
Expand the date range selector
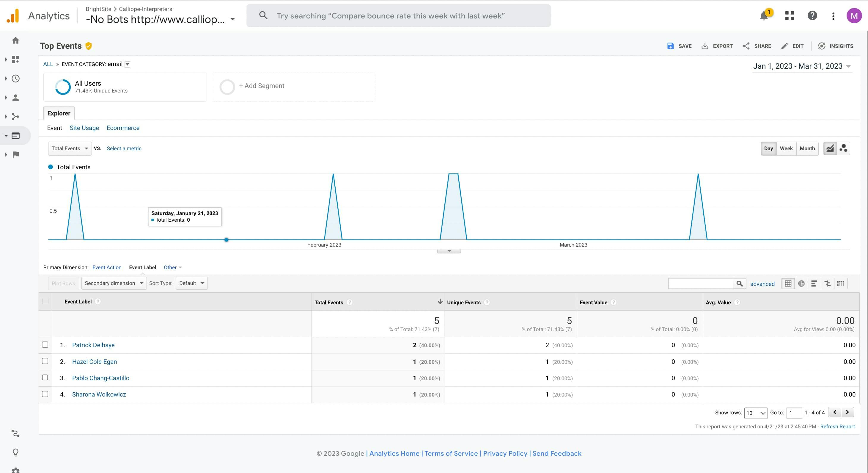pyautogui.click(x=802, y=66)
